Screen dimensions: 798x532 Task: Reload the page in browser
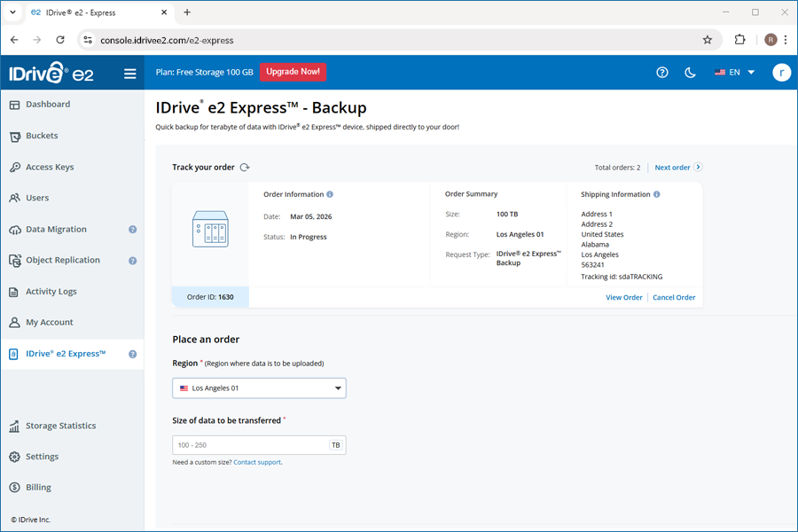60,40
